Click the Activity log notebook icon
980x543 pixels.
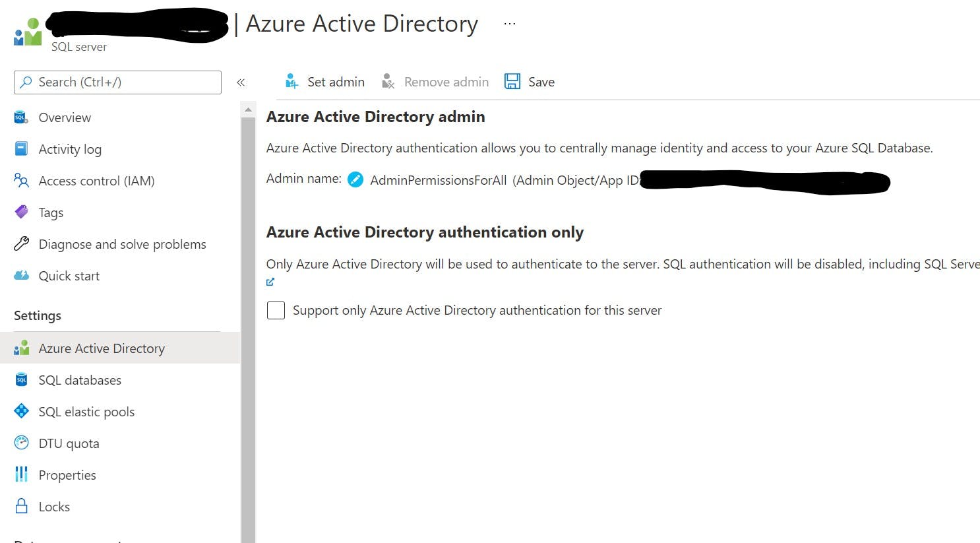tap(21, 148)
